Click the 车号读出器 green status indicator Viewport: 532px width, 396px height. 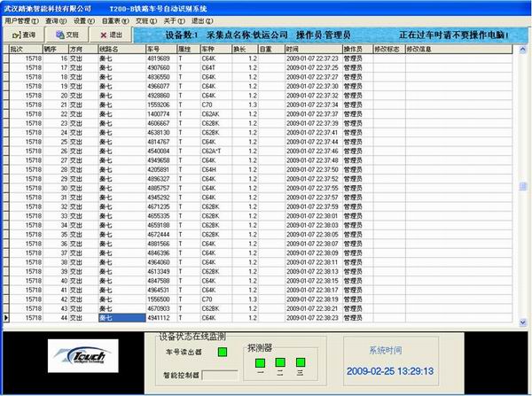tap(222, 353)
